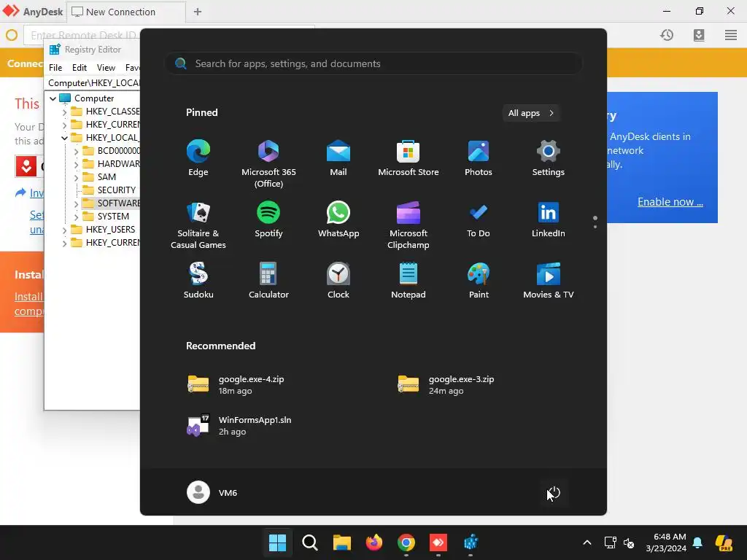Viewport: 747px width, 560px height.
Task: Click the Registry Editor address bar
Action: 93,83
